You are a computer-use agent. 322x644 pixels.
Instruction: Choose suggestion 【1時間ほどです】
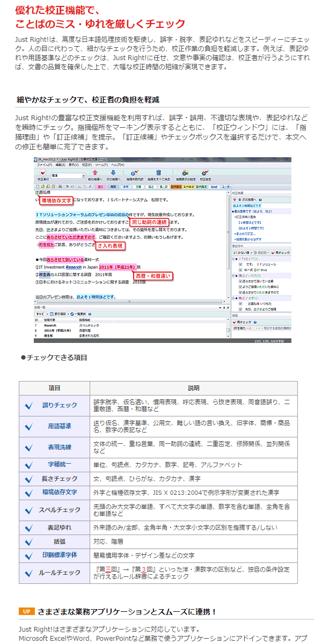click(x=250, y=223)
